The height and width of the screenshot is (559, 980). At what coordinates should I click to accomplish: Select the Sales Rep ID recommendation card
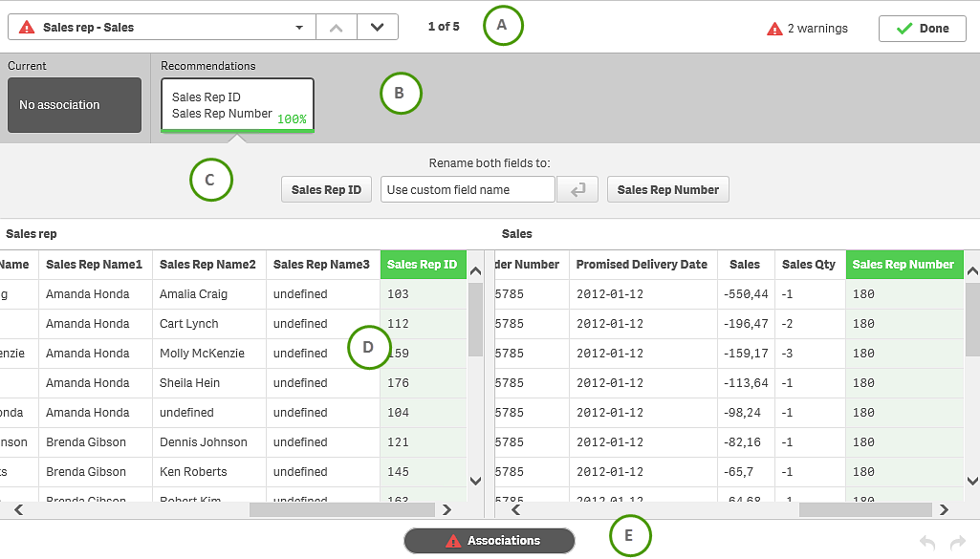point(237,105)
